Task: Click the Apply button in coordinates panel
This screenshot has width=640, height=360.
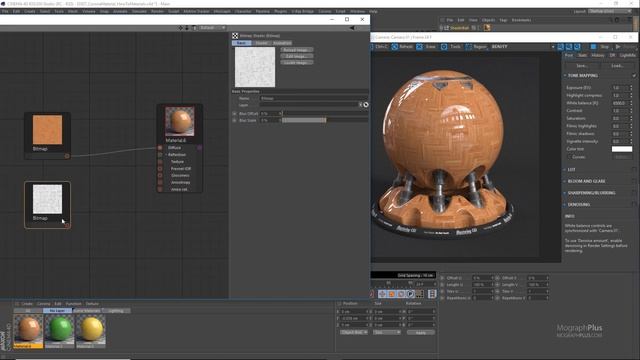Action: coord(420,332)
